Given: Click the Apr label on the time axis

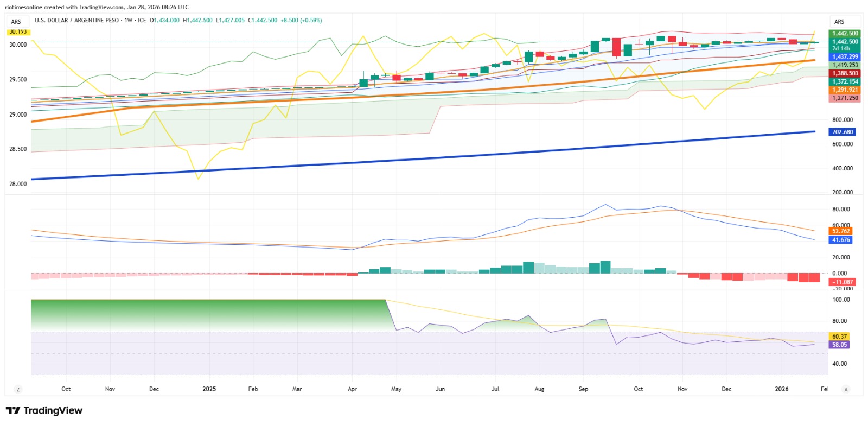Looking at the screenshot, I should tap(352, 389).
